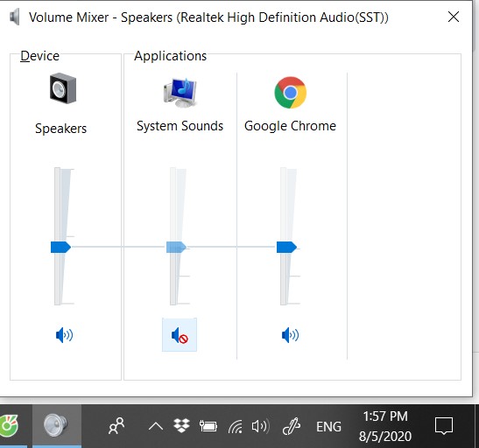This screenshot has width=479, height=448.
Task: Open the Wi-Fi network tray icon
Action: 236,426
